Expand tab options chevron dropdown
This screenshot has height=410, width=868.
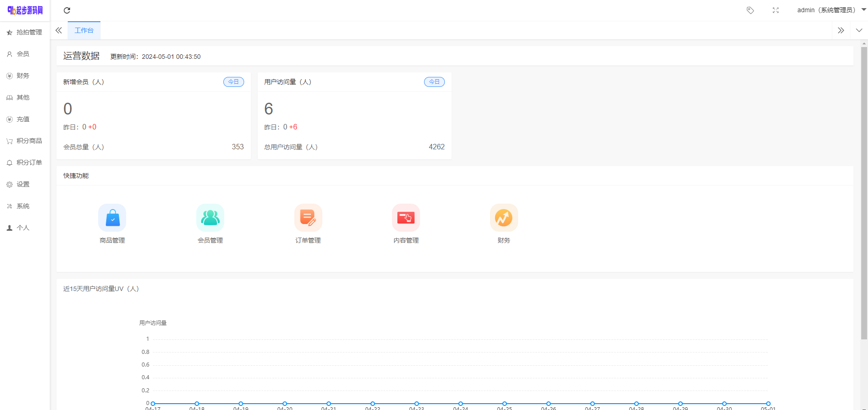(x=859, y=30)
